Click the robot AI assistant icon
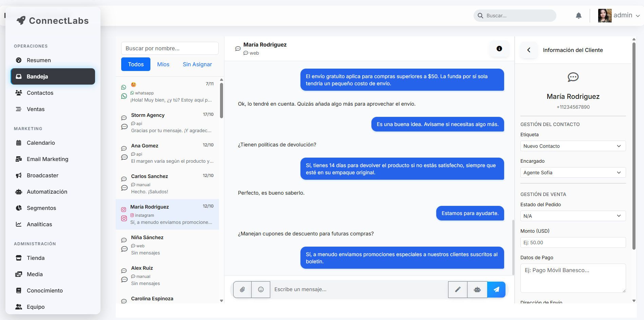The width and height of the screenshot is (644, 320). coord(477,289)
